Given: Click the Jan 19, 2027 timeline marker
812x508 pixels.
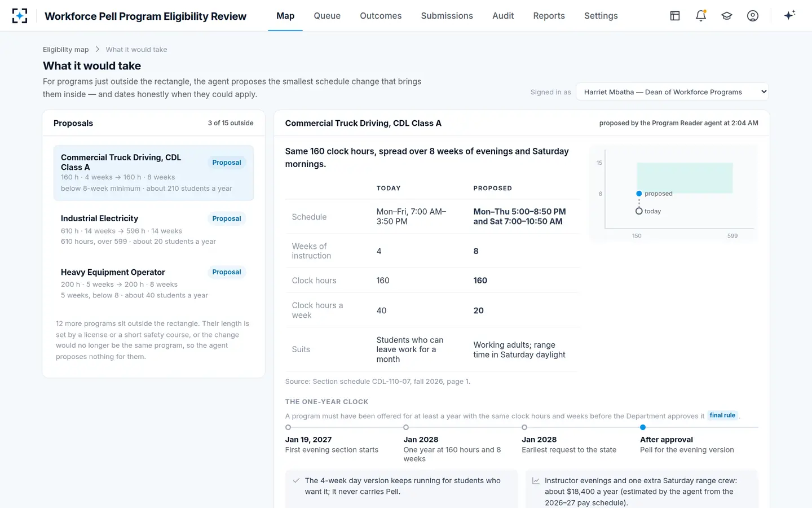Looking at the screenshot, I should 288,427.
